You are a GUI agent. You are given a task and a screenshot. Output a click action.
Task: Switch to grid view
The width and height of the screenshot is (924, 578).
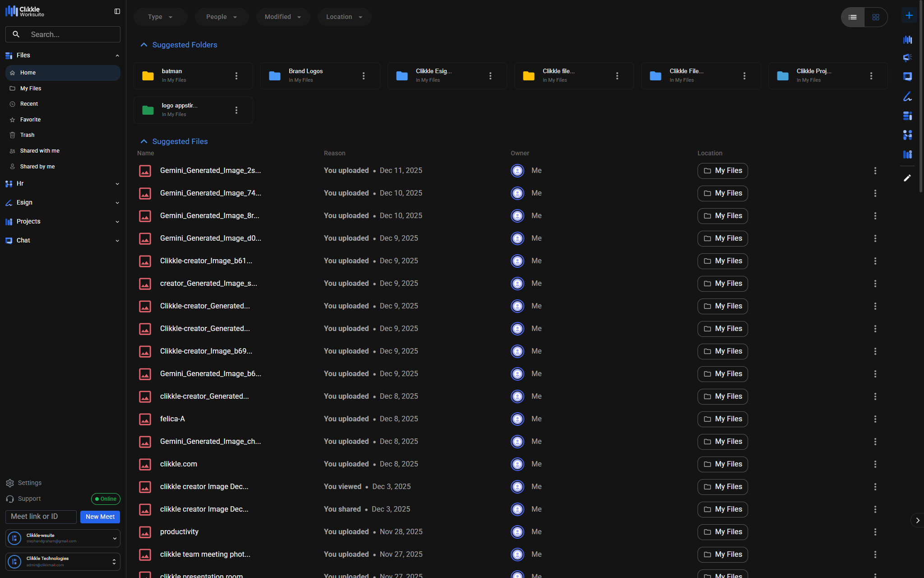(x=876, y=17)
